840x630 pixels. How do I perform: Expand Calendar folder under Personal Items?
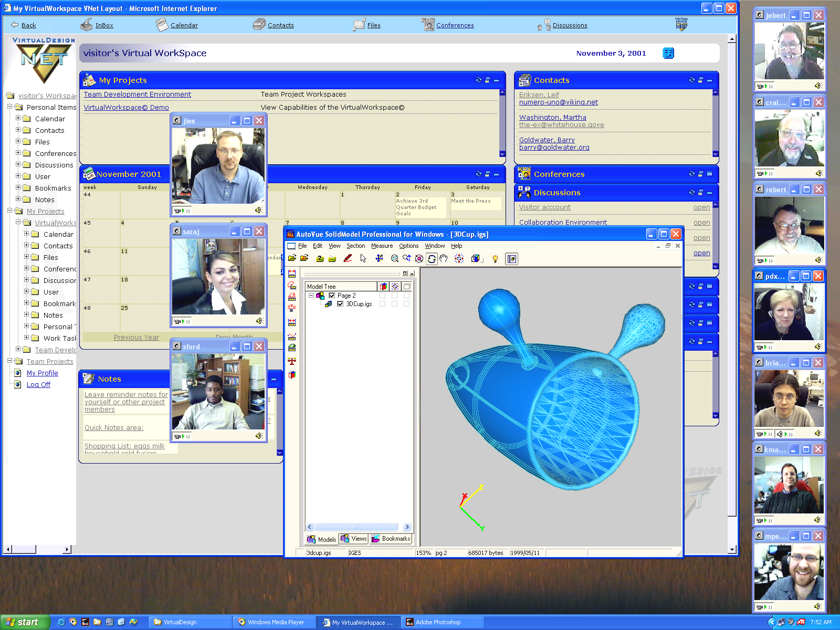point(18,118)
